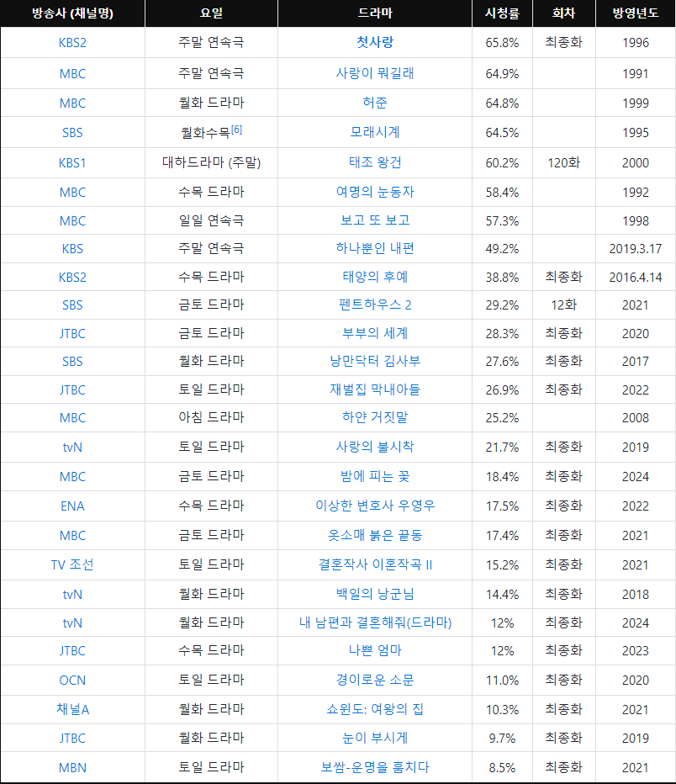Click the 2019.3.17 air date cell
The image size is (676, 784).
tap(636, 249)
